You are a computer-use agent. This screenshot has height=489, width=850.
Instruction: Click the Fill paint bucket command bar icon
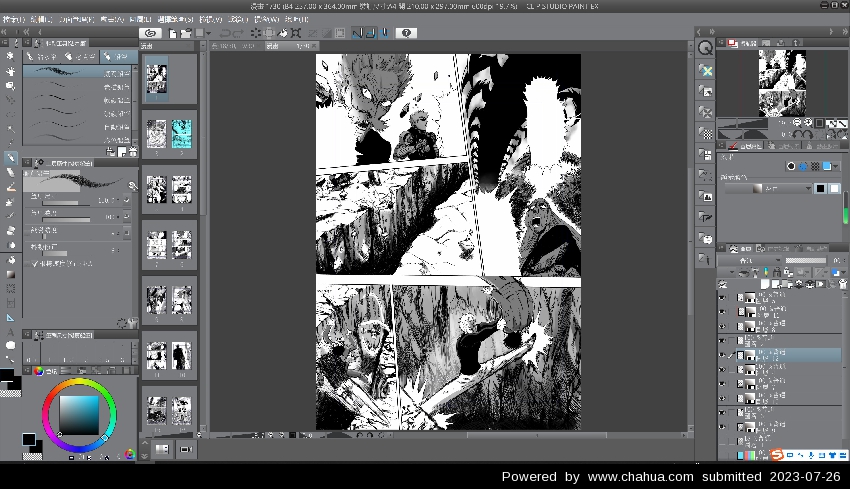pos(282,33)
